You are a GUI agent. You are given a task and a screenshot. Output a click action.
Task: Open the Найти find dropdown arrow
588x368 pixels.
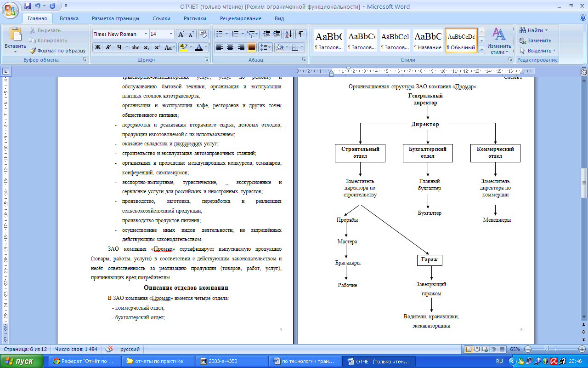click(x=546, y=30)
